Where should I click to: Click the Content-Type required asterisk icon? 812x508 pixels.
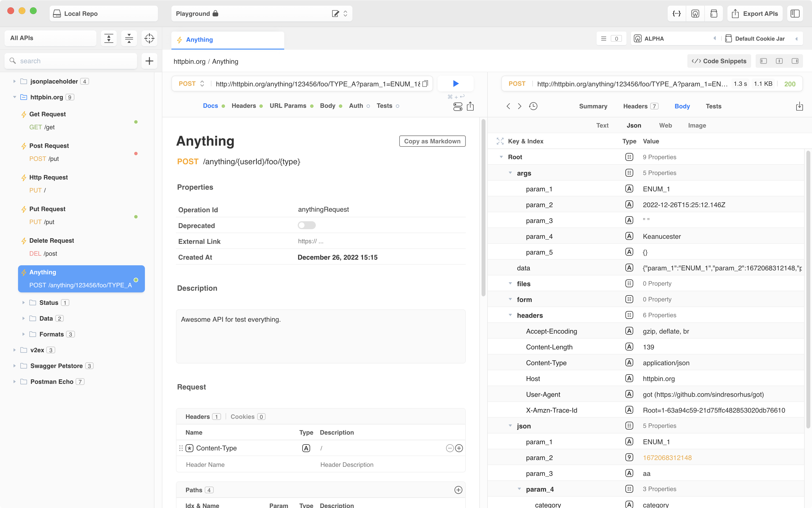[189, 448]
